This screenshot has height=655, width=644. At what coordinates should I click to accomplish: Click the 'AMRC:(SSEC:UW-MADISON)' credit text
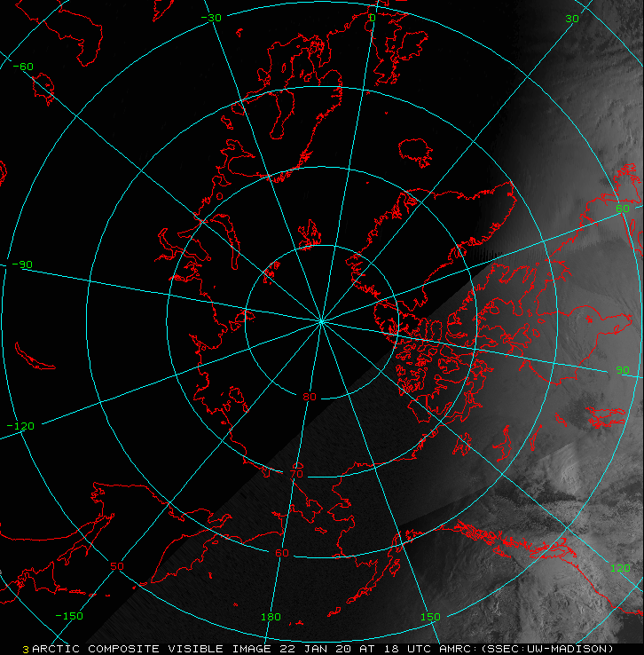pos(526,649)
